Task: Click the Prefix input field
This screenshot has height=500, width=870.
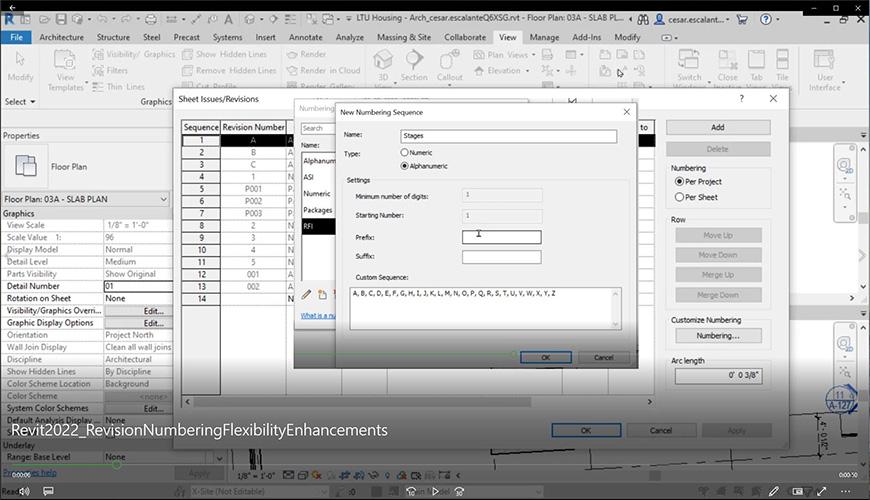Action: point(502,237)
